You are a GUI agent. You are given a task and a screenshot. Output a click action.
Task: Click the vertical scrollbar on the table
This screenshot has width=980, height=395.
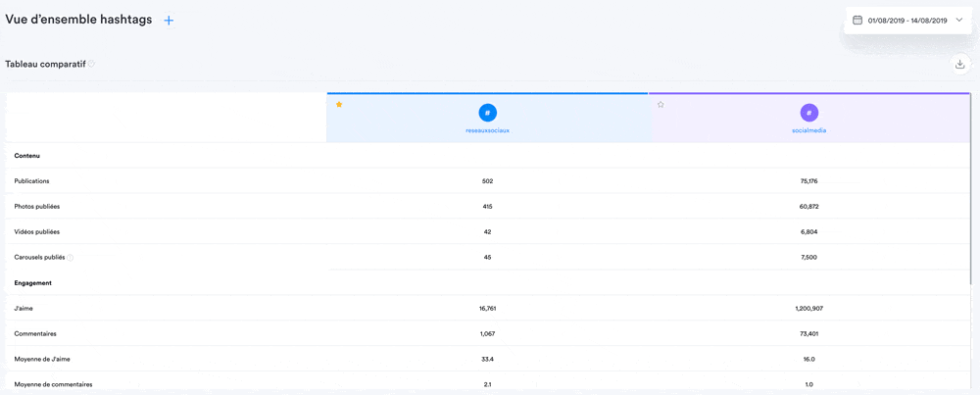click(x=970, y=196)
